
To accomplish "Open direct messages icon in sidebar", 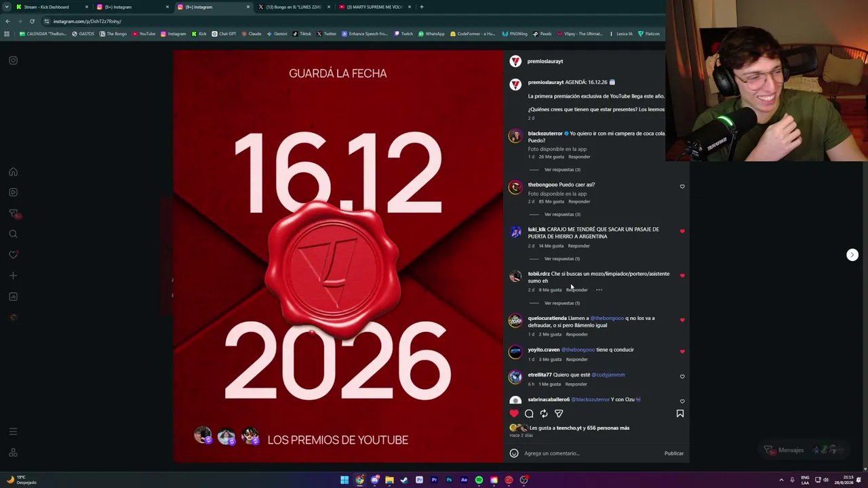I will [13, 213].
